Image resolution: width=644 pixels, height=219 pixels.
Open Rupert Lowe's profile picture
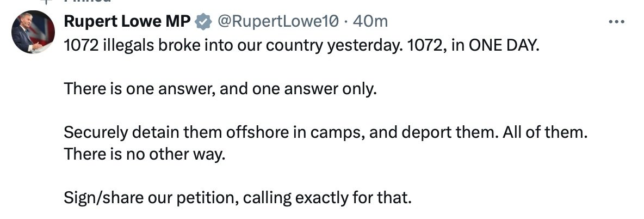point(32,33)
